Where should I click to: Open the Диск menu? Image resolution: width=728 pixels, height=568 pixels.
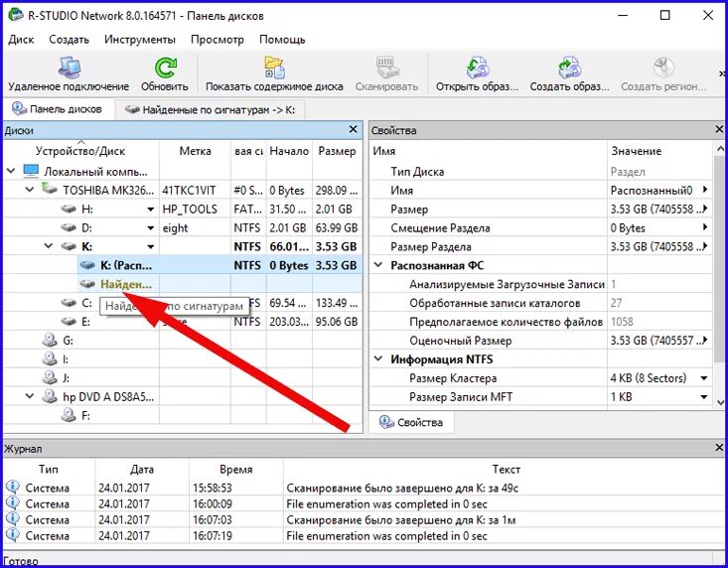[x=21, y=40]
